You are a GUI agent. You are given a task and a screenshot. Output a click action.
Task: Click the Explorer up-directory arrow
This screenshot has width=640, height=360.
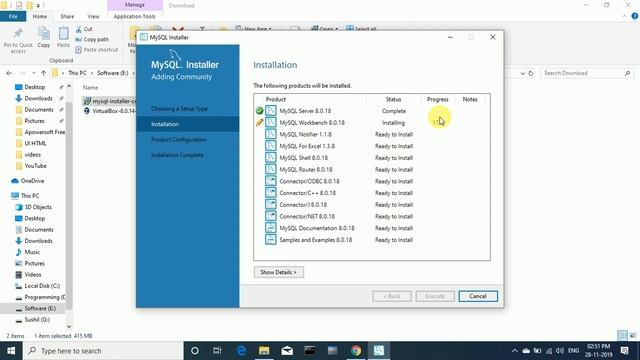pos(43,73)
